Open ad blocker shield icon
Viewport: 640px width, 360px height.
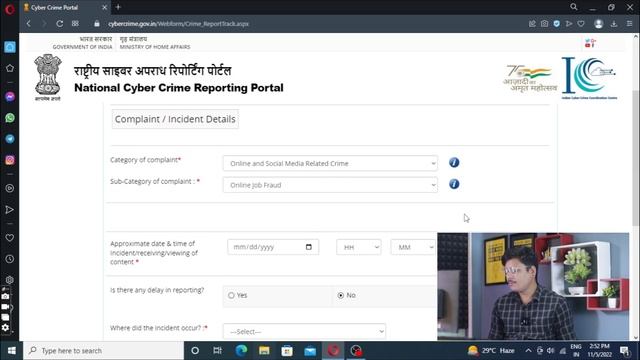[x=557, y=24]
